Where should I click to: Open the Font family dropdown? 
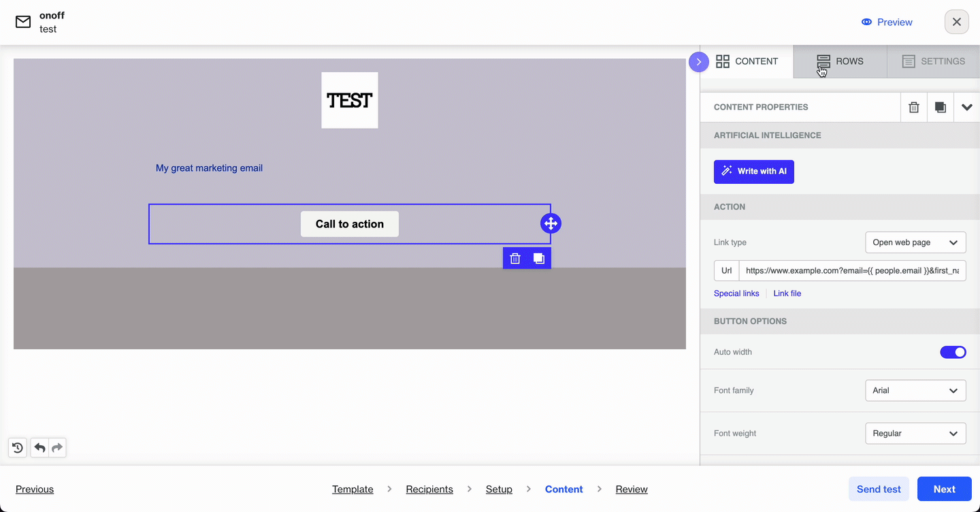[x=915, y=390]
